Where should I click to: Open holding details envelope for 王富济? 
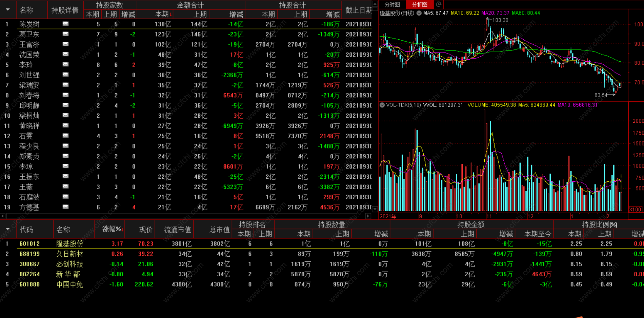point(65,44)
